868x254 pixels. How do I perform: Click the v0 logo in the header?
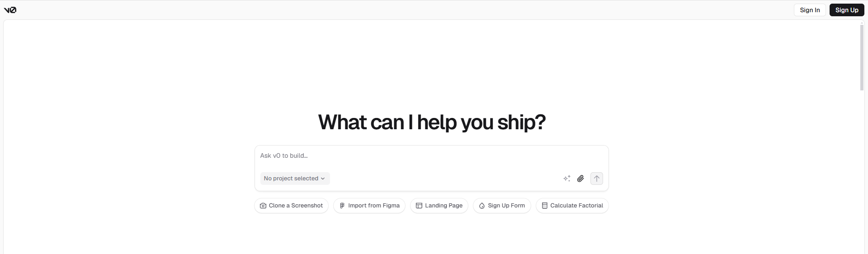[x=10, y=10]
